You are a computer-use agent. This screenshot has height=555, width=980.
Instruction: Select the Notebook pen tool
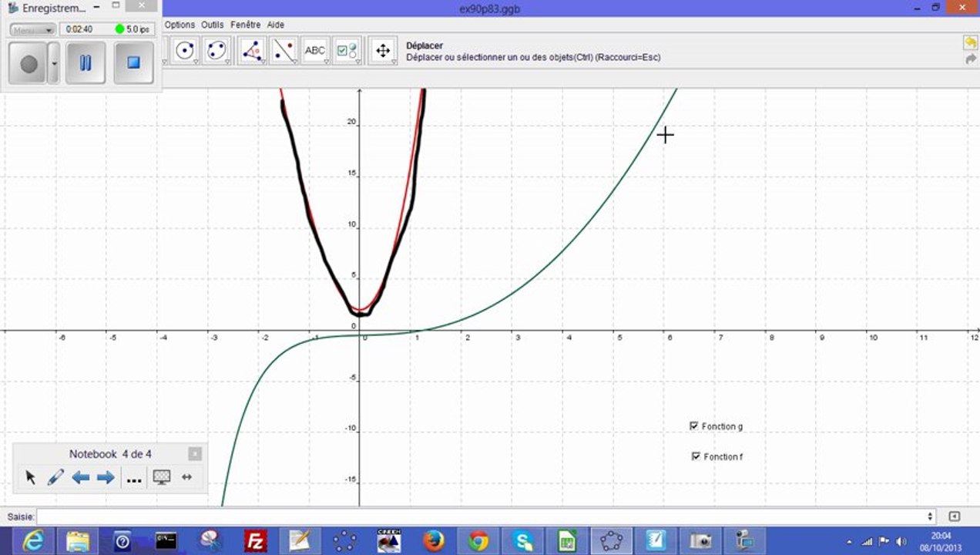[x=55, y=478]
